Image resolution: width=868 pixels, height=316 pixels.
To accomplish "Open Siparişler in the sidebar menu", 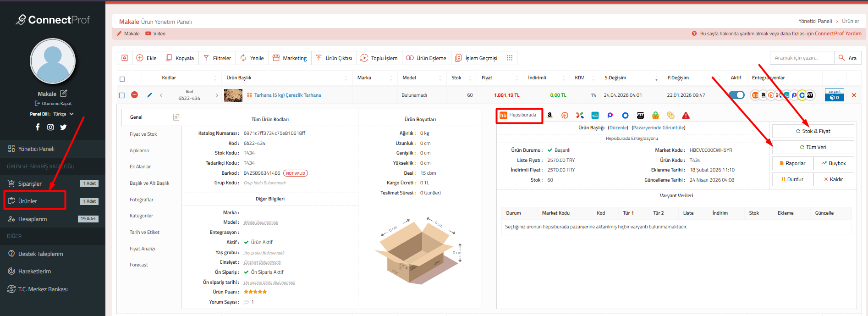I will [x=30, y=184].
